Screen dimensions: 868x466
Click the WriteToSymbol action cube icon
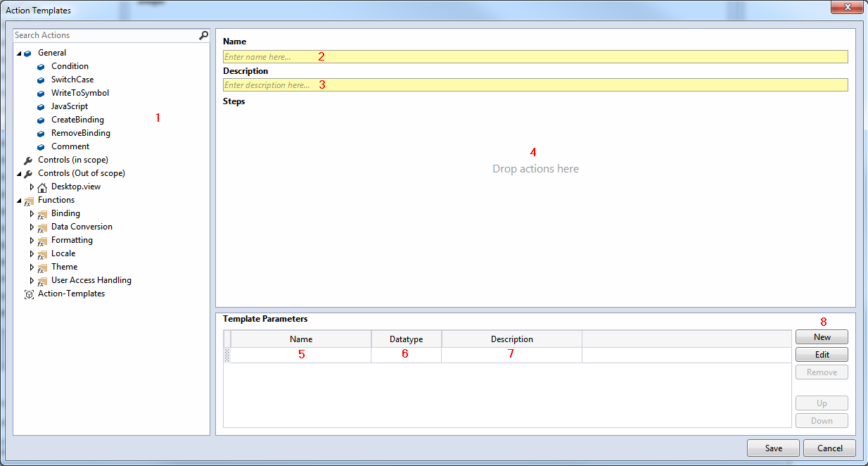41,93
